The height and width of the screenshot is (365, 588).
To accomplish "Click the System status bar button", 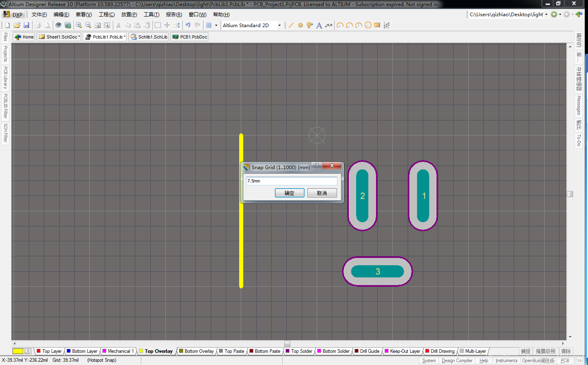I will [429, 361].
